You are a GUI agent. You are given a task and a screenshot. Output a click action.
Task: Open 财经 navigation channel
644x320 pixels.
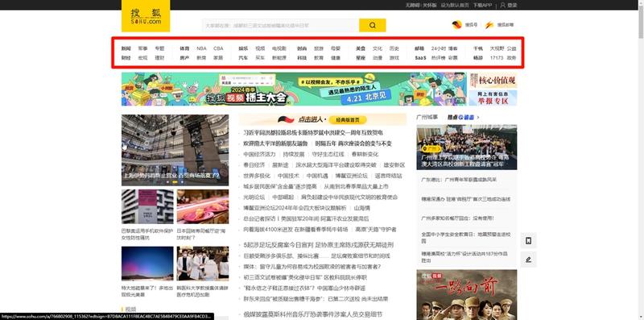[126, 58]
